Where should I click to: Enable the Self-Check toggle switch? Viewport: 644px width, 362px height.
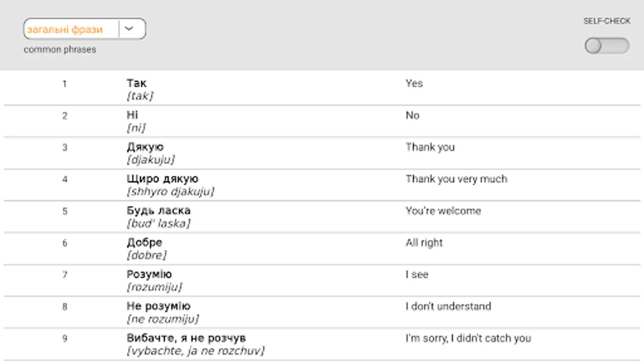point(607,46)
